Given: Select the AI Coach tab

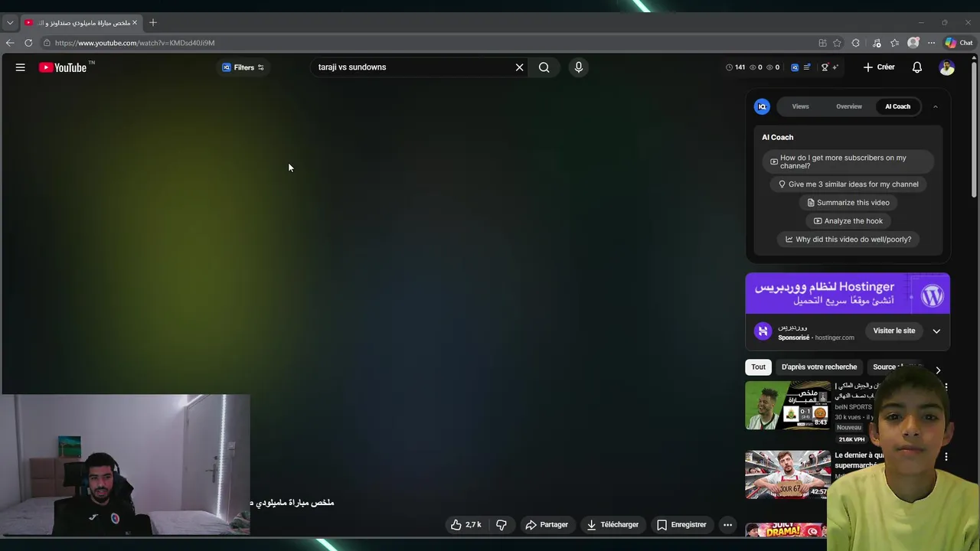Looking at the screenshot, I should (897, 106).
